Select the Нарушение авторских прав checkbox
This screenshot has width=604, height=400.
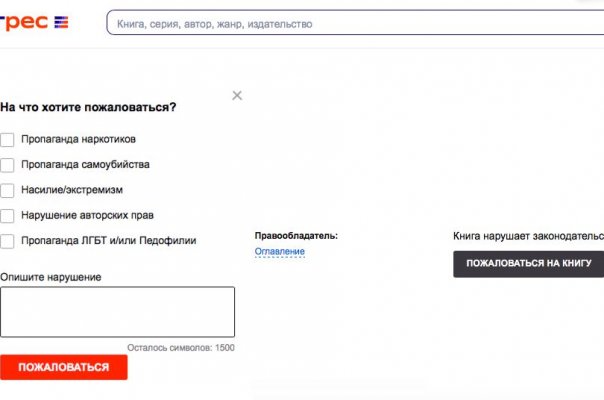pos(7,216)
